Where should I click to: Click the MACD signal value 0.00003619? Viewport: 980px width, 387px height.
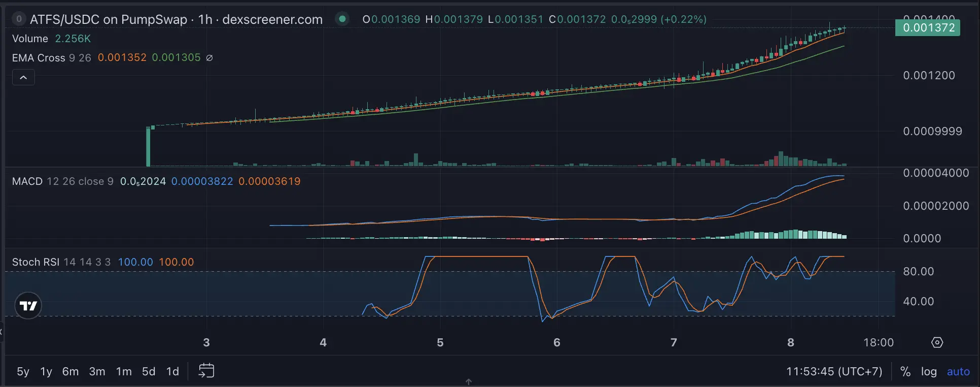coord(269,181)
